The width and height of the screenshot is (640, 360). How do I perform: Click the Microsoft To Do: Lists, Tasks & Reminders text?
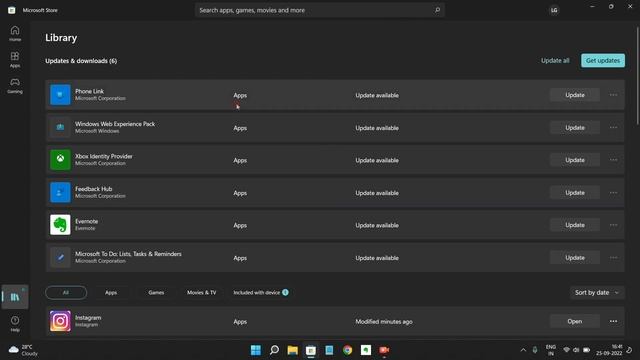click(128, 253)
